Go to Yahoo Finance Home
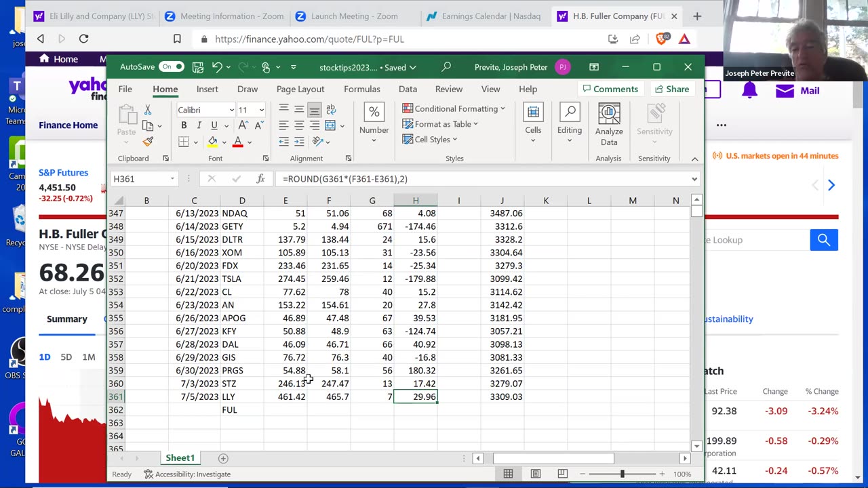 (68, 125)
